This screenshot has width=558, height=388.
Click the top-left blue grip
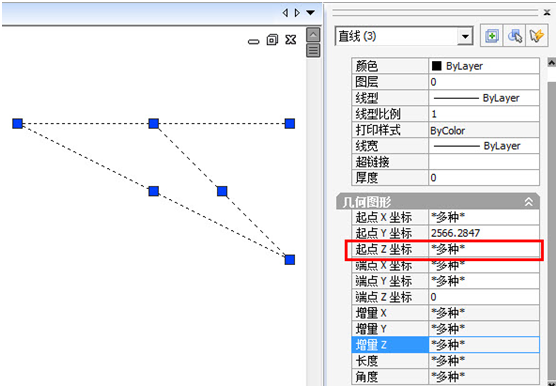[x=17, y=124]
